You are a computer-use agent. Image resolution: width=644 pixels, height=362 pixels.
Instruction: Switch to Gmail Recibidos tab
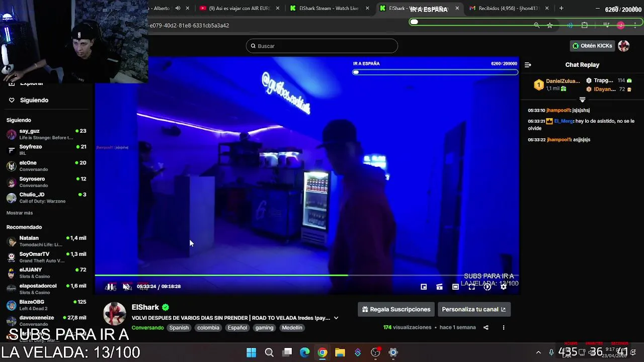pyautogui.click(x=508, y=8)
